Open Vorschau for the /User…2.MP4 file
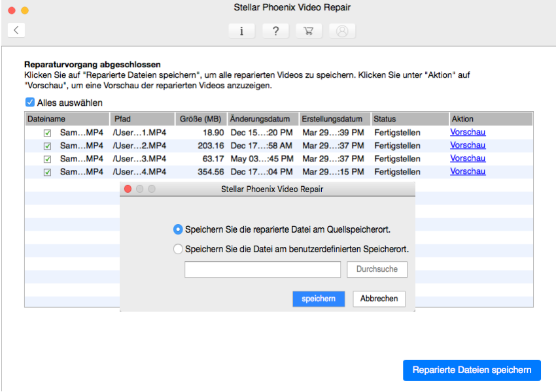 (x=468, y=145)
